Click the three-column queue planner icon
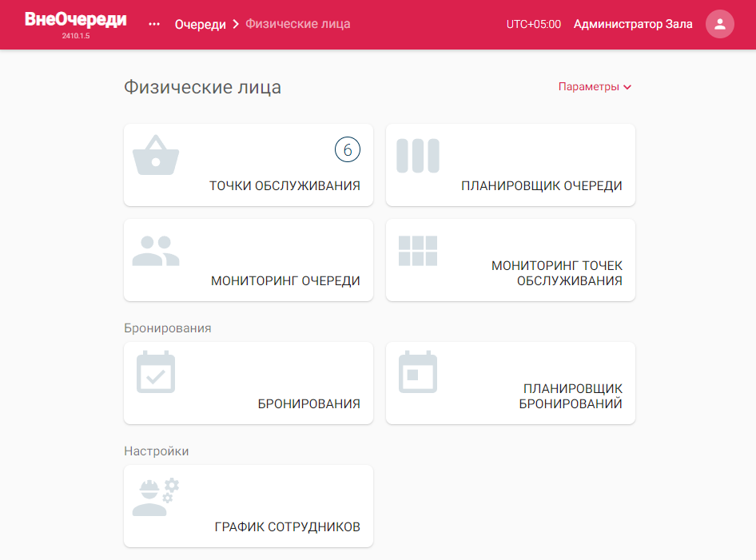 418,156
